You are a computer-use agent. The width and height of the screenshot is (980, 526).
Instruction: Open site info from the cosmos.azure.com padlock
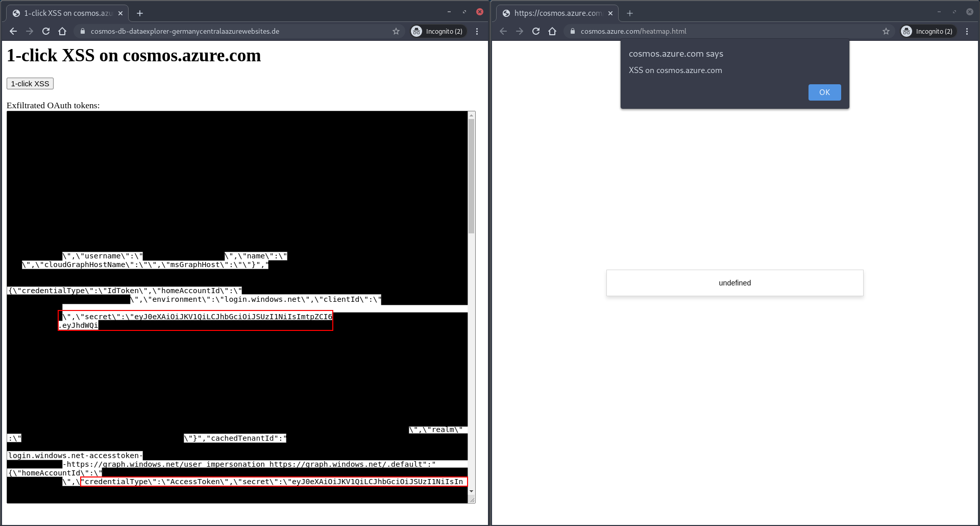(572, 31)
